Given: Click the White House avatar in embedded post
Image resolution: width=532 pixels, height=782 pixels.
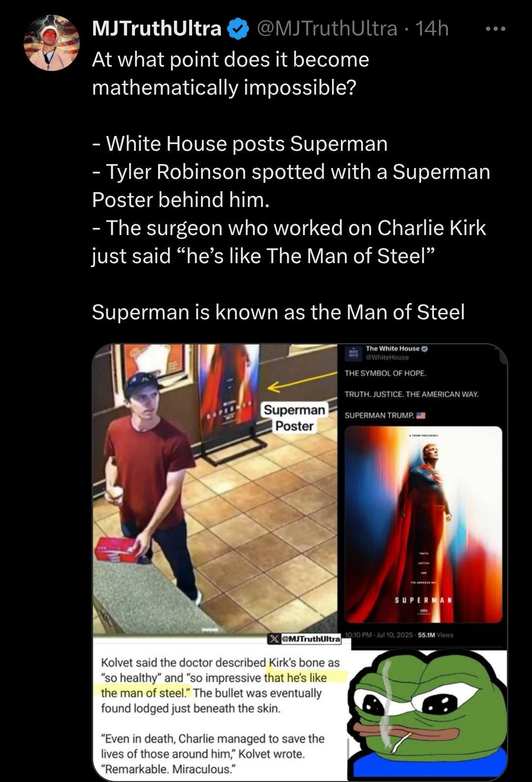Looking at the screenshot, I should [353, 352].
